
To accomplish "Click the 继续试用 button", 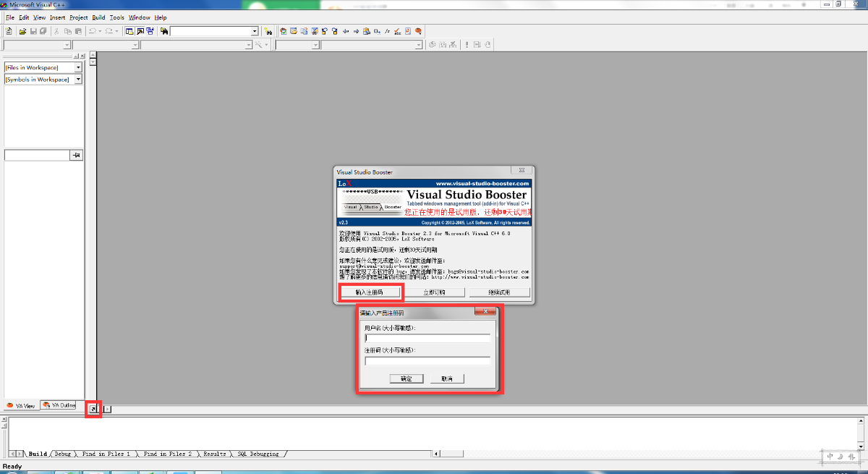I will coord(499,292).
